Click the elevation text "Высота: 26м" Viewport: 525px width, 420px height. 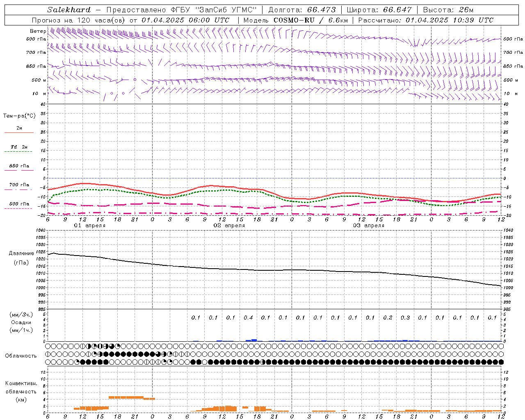(x=448, y=10)
